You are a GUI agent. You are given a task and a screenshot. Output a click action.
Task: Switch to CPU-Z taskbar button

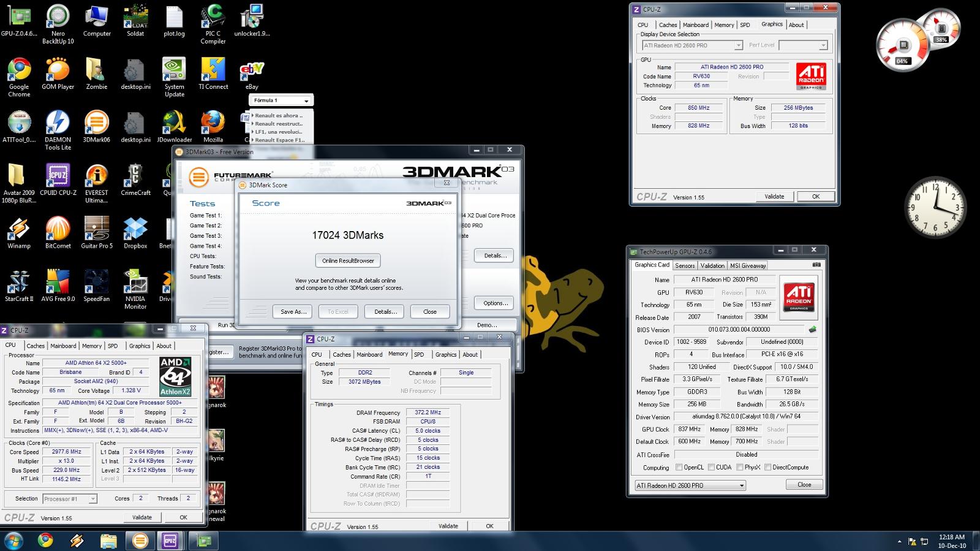170,541
